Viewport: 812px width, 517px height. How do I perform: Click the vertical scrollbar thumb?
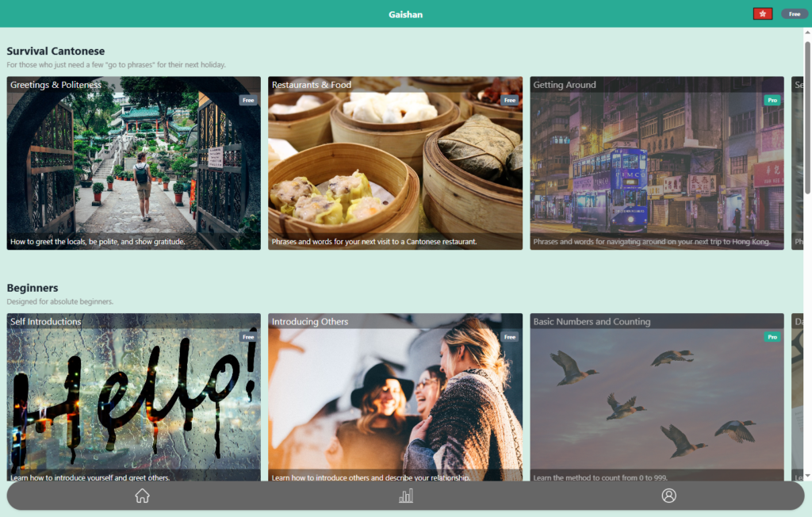pyautogui.click(x=807, y=117)
